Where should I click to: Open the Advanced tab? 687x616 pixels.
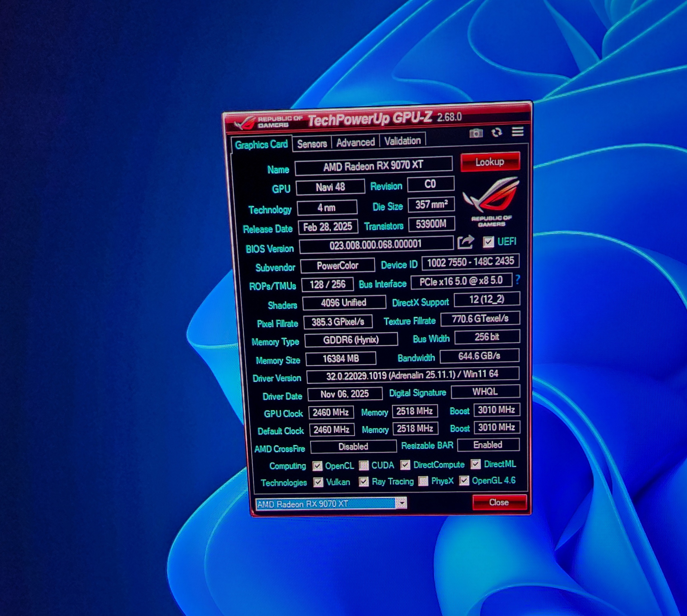pyautogui.click(x=355, y=142)
